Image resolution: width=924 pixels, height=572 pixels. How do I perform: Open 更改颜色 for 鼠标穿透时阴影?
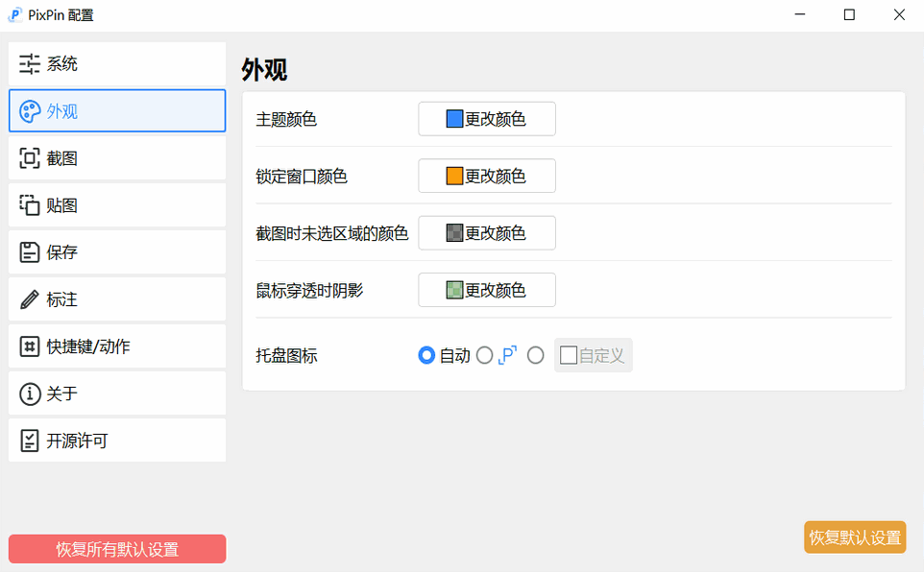tap(486, 290)
